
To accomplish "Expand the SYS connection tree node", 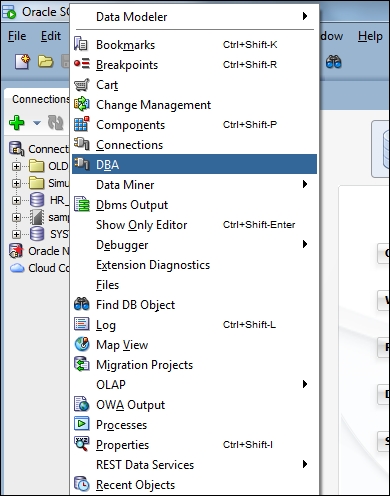I will [16, 234].
